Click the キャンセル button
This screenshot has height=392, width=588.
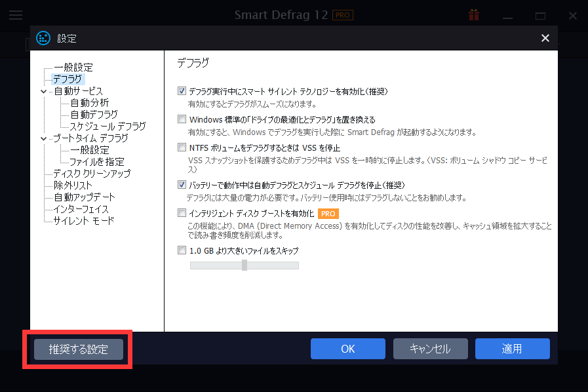pyautogui.click(x=430, y=349)
